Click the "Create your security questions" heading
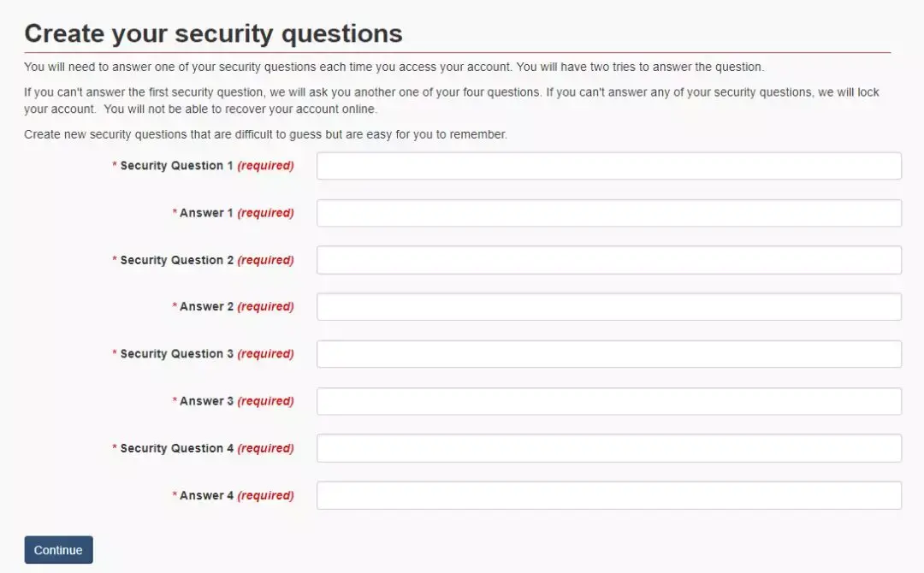The height and width of the screenshot is (573, 924). tap(214, 33)
